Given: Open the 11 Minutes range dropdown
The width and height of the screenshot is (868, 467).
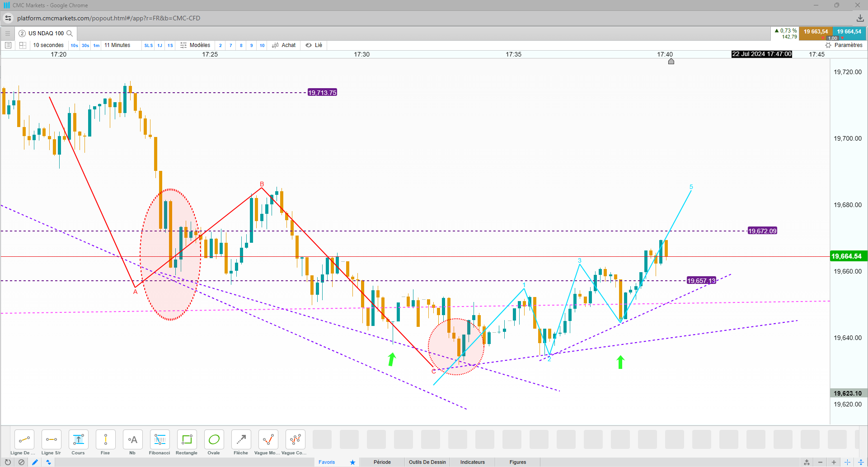Looking at the screenshot, I should pyautogui.click(x=117, y=45).
